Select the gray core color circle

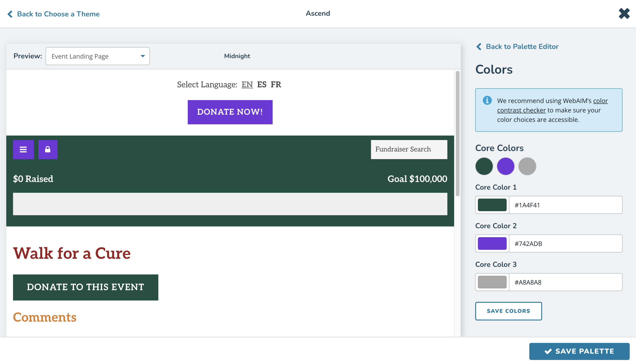[527, 166]
